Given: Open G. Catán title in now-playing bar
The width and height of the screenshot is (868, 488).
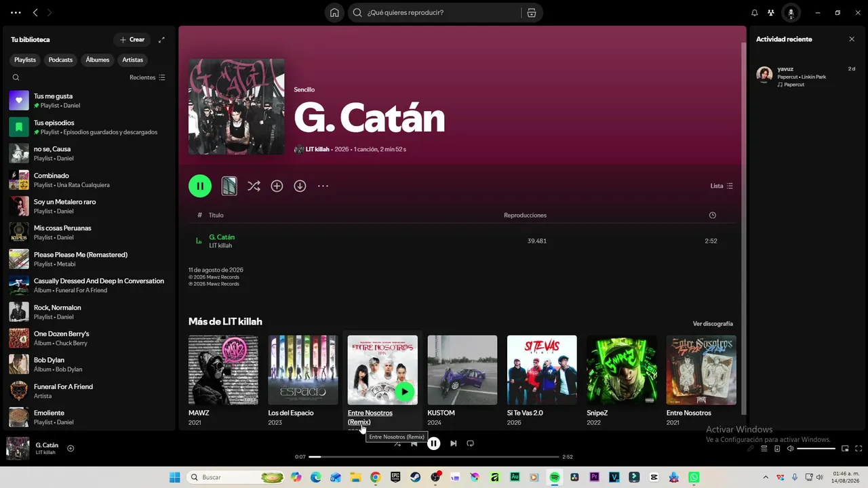Looking at the screenshot, I should (47, 445).
